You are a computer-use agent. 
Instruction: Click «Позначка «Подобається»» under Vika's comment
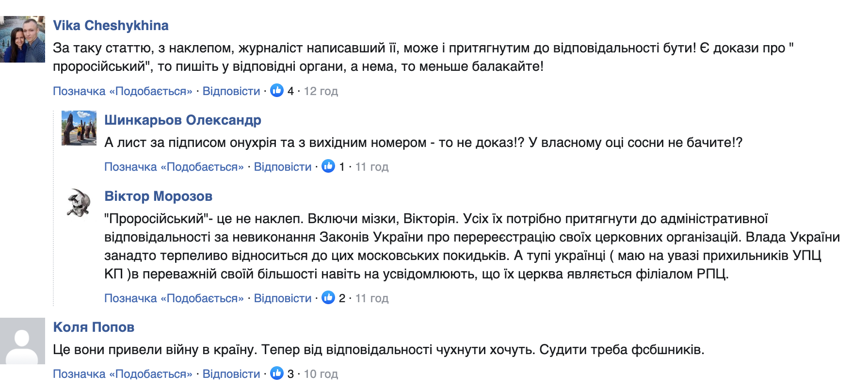(x=123, y=91)
